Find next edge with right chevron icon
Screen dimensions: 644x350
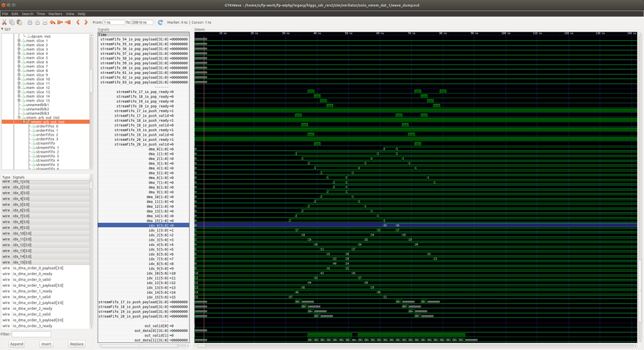[x=86, y=22]
